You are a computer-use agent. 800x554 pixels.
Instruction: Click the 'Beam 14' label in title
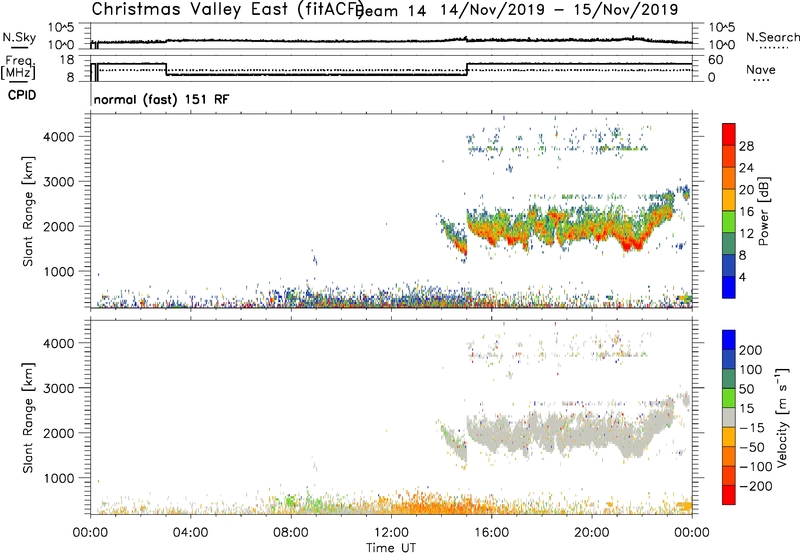click(x=392, y=11)
